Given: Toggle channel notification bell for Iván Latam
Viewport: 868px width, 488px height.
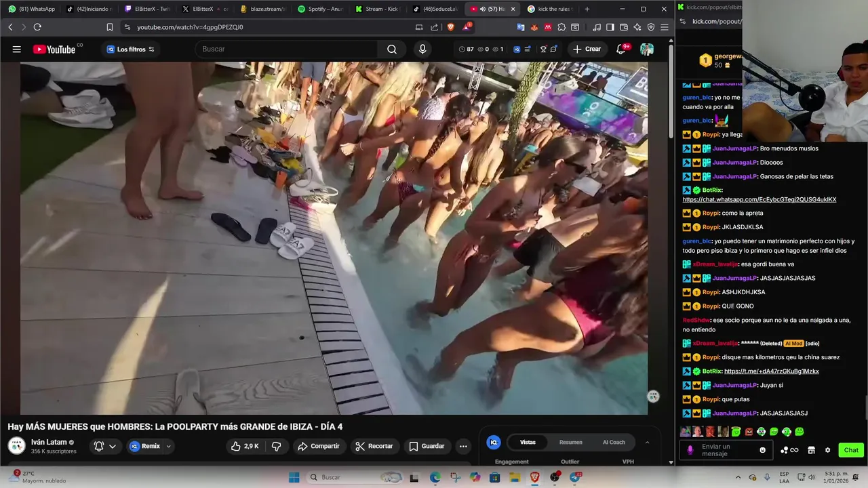Looking at the screenshot, I should pos(99,446).
